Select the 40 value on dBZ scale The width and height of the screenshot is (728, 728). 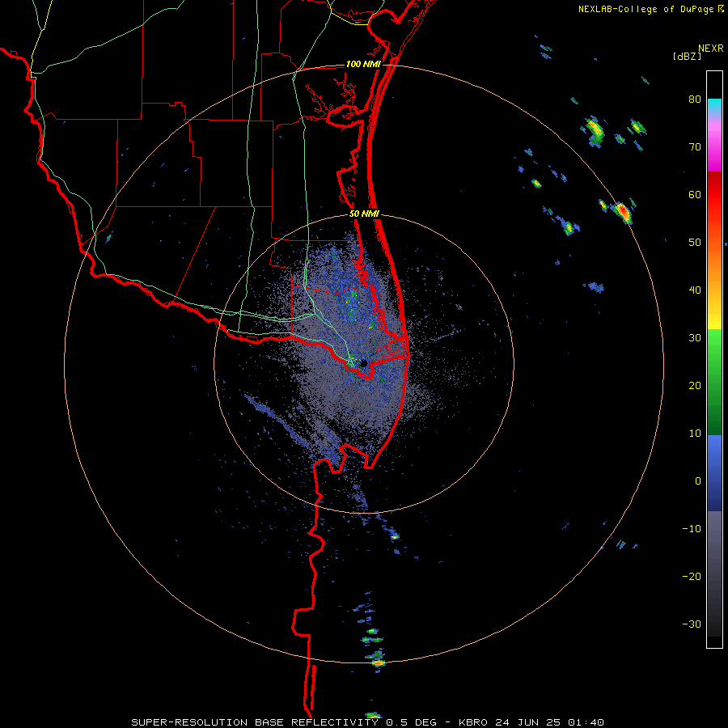click(695, 290)
